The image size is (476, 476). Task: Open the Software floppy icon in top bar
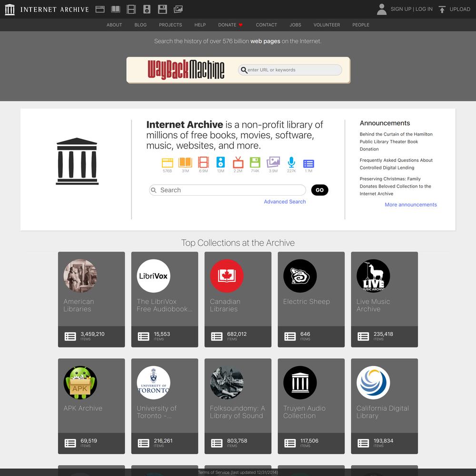[162, 10]
